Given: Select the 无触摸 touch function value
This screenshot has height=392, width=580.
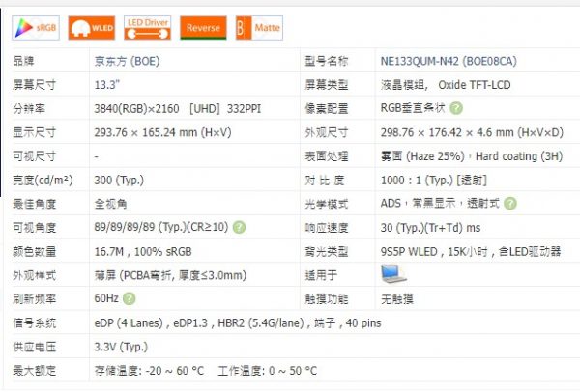Looking at the screenshot, I should pos(397,299).
